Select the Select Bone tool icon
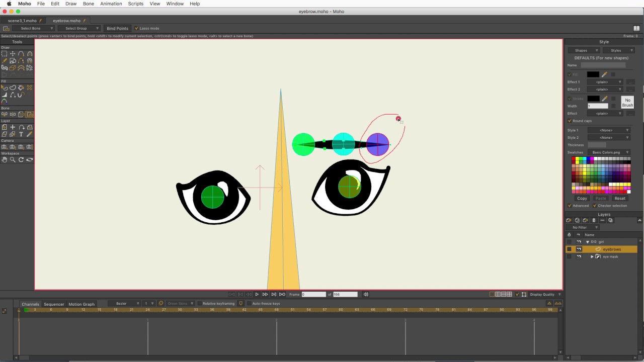 (4, 114)
